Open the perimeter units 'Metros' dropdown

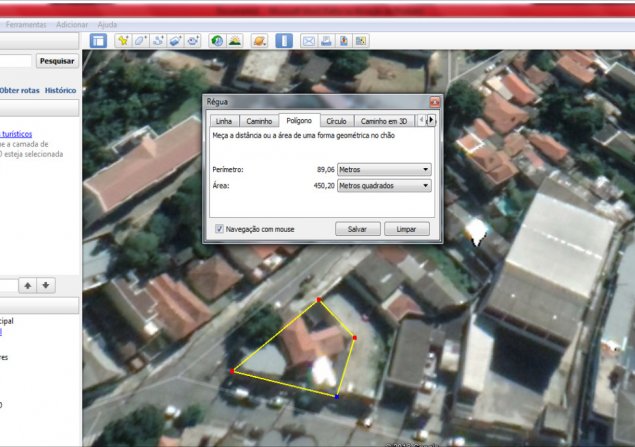384,170
